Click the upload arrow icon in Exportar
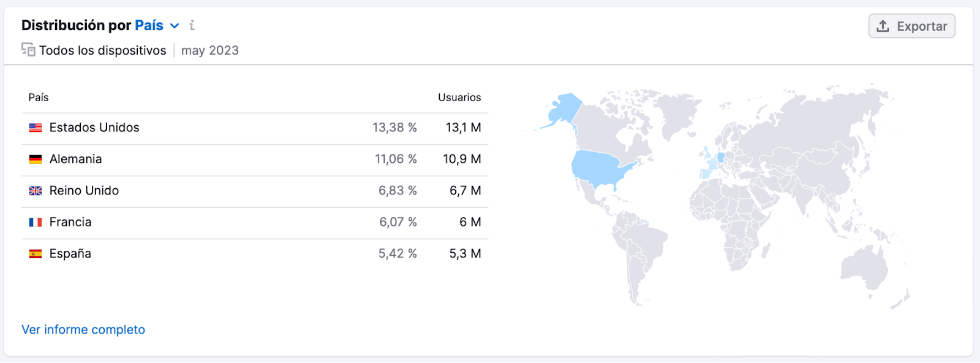The image size is (980, 363). tap(883, 26)
